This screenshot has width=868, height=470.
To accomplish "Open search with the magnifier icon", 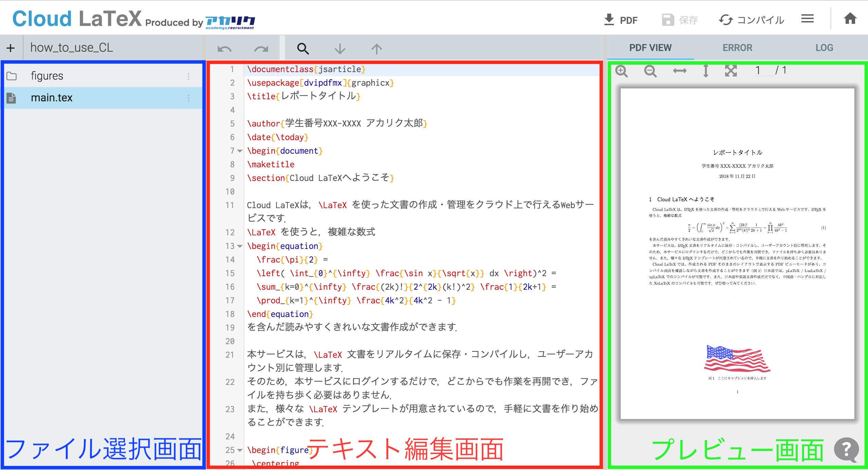I will pos(303,49).
